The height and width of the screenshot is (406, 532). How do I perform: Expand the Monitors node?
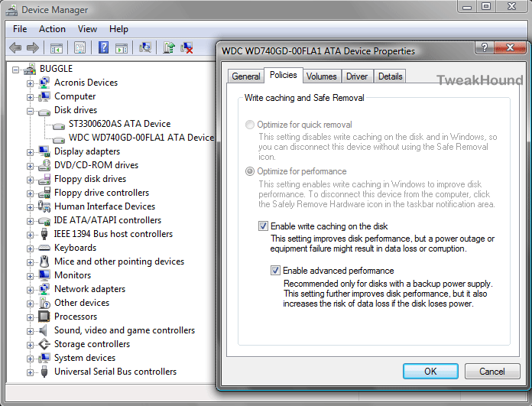pyautogui.click(x=31, y=276)
